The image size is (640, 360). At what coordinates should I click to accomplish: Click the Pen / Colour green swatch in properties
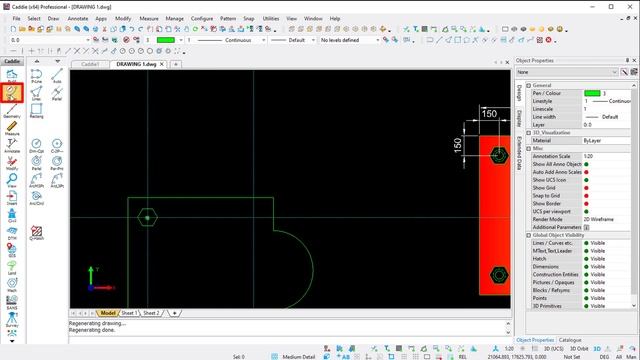tap(592, 93)
